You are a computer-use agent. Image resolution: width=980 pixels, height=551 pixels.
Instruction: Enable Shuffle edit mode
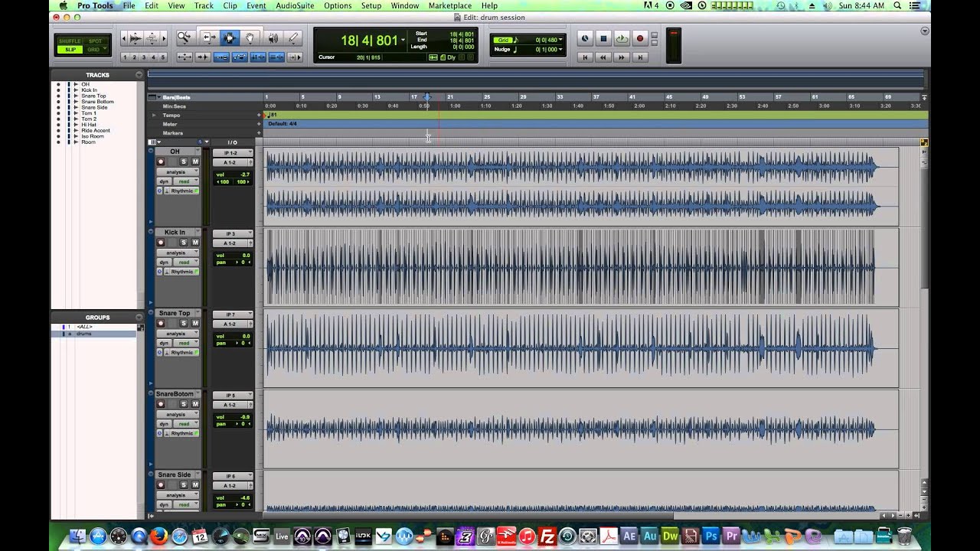(70, 41)
